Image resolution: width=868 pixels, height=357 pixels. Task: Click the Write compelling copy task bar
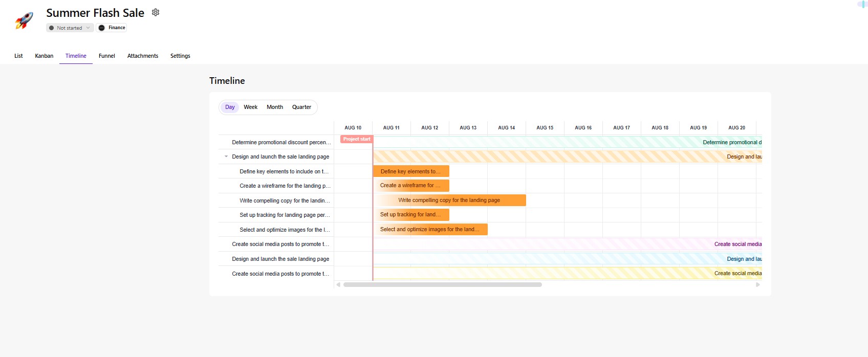pyautogui.click(x=449, y=200)
